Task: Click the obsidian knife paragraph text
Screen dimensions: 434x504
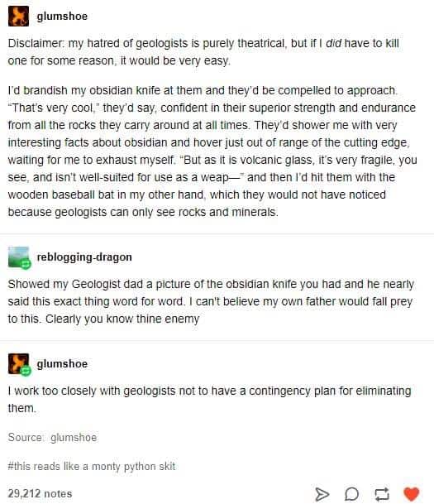Action: [212, 151]
